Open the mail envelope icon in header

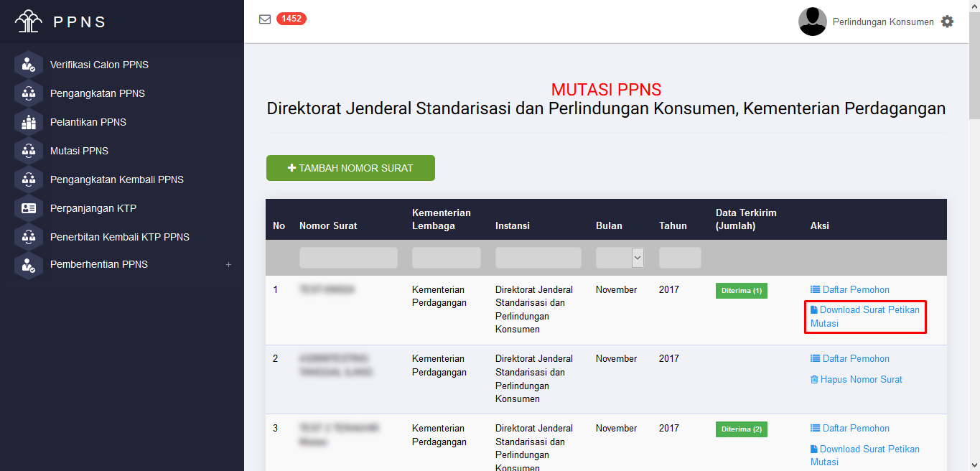(265, 19)
